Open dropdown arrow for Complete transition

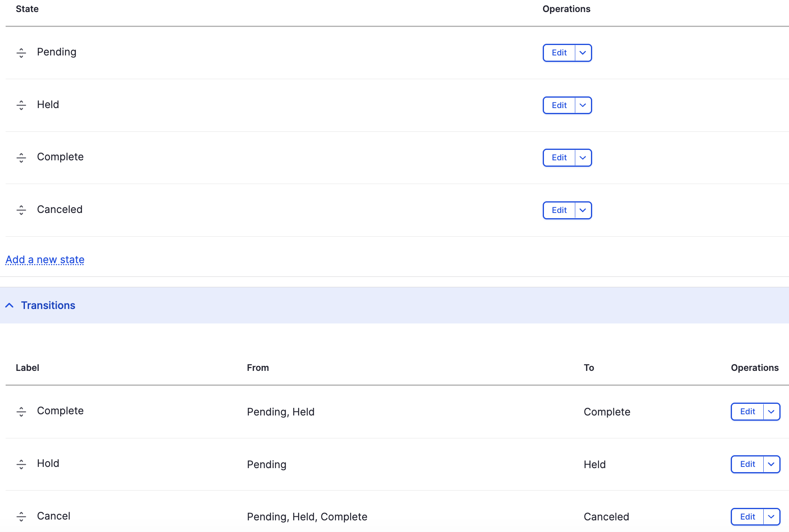point(771,411)
